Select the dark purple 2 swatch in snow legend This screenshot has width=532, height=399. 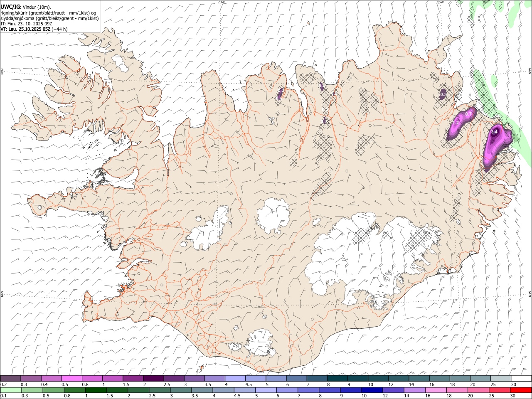point(153,379)
